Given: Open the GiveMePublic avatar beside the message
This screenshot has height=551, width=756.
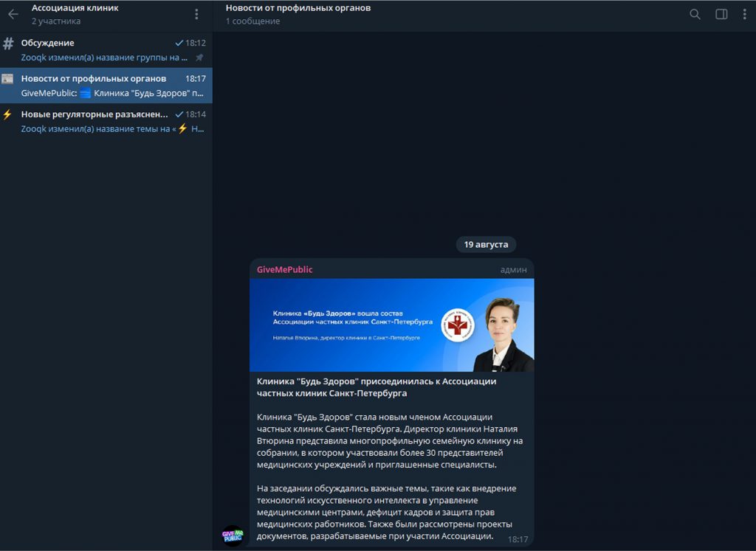Looking at the screenshot, I should [233, 536].
